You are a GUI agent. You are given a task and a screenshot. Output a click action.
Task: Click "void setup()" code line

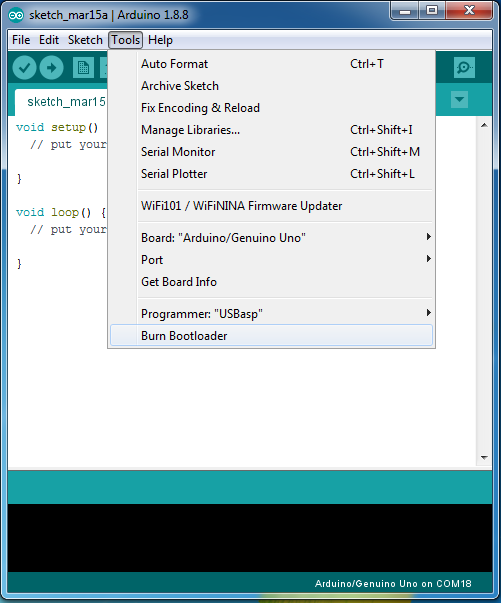(x=57, y=127)
